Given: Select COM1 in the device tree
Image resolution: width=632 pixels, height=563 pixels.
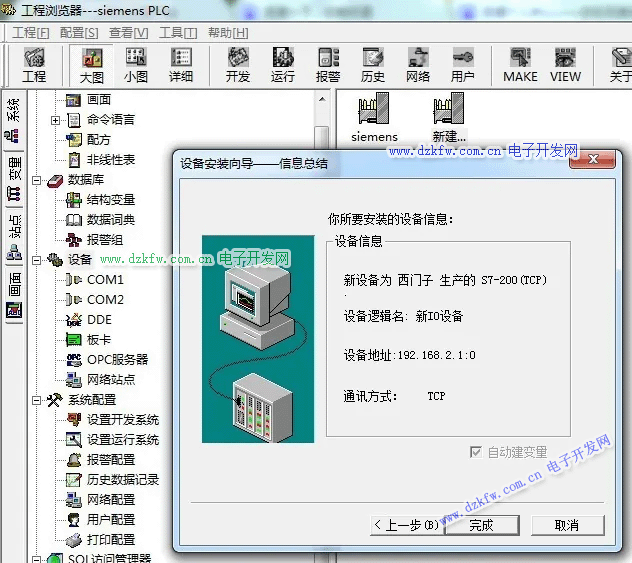Looking at the screenshot, I should [x=105, y=280].
